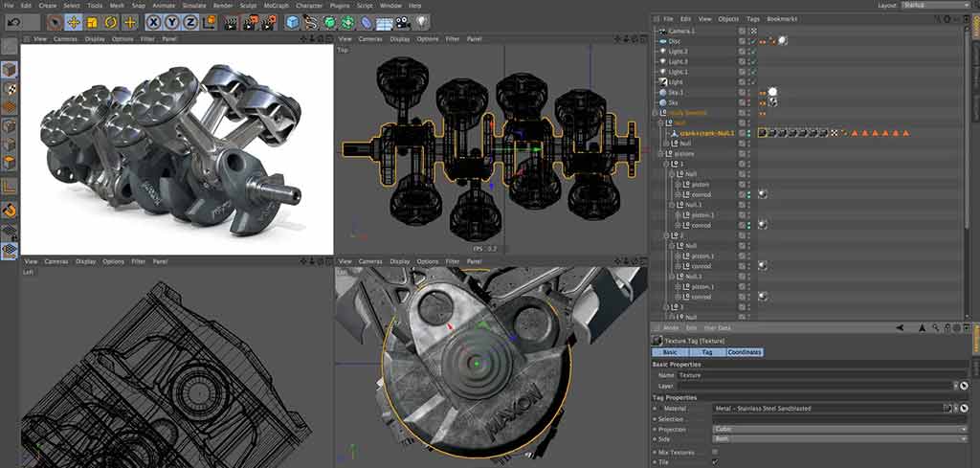
Task: Open the Layout dropdown at top right
Action: click(936, 5)
